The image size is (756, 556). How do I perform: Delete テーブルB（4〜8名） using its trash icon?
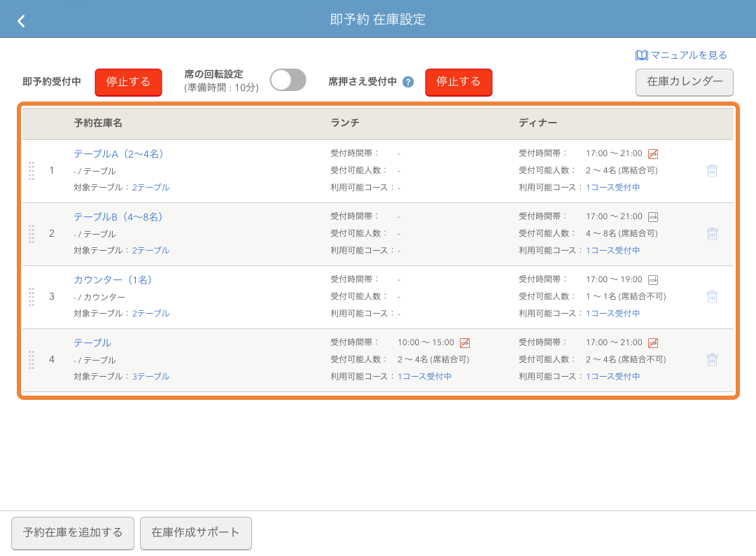click(712, 232)
